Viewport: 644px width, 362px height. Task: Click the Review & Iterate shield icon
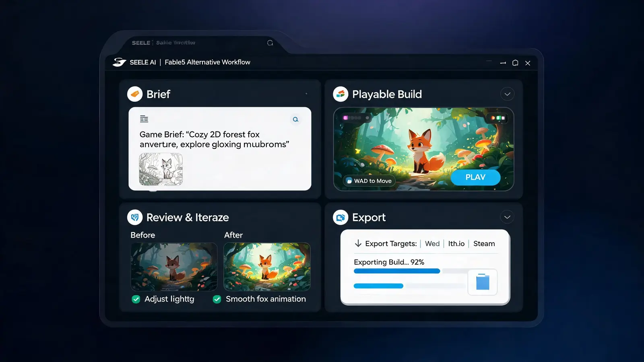tap(135, 217)
